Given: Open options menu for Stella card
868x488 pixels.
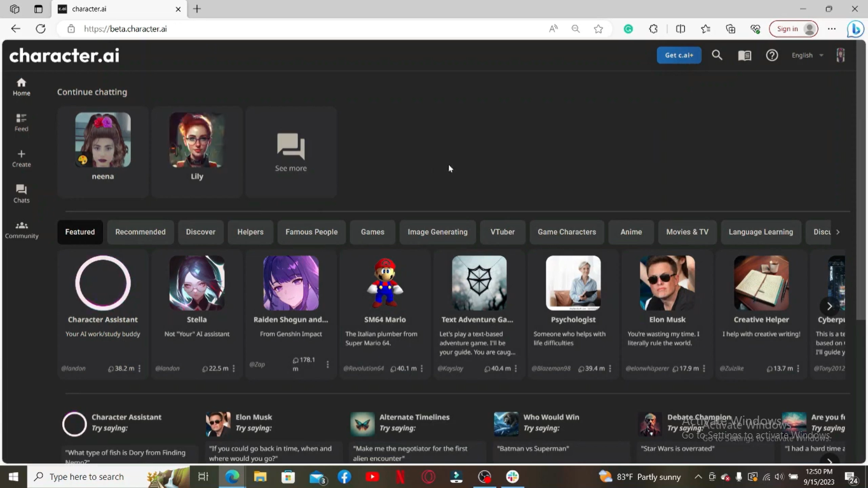Looking at the screenshot, I should coord(233,369).
